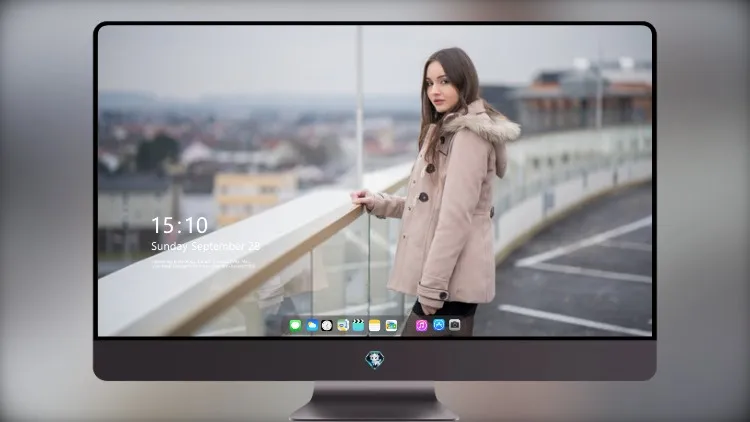Screen dimensions: 750x422
Task: Open the yellow Notes app in dock
Action: 375,326
